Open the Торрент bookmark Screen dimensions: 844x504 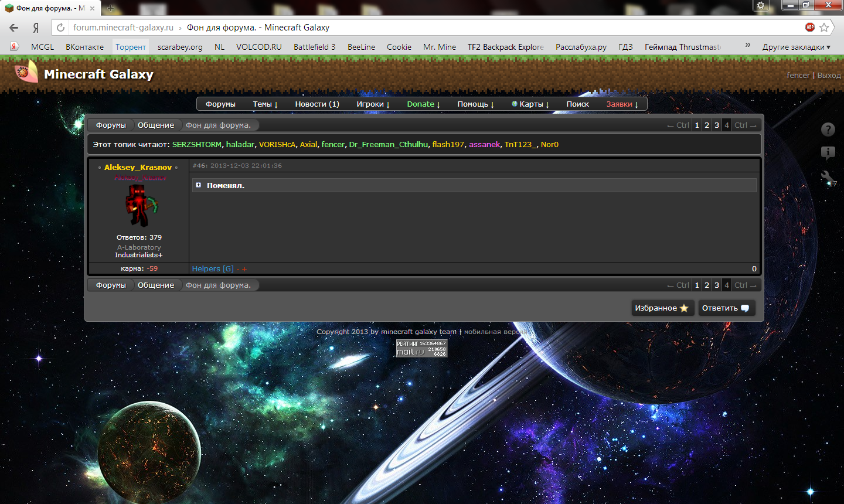tap(131, 47)
